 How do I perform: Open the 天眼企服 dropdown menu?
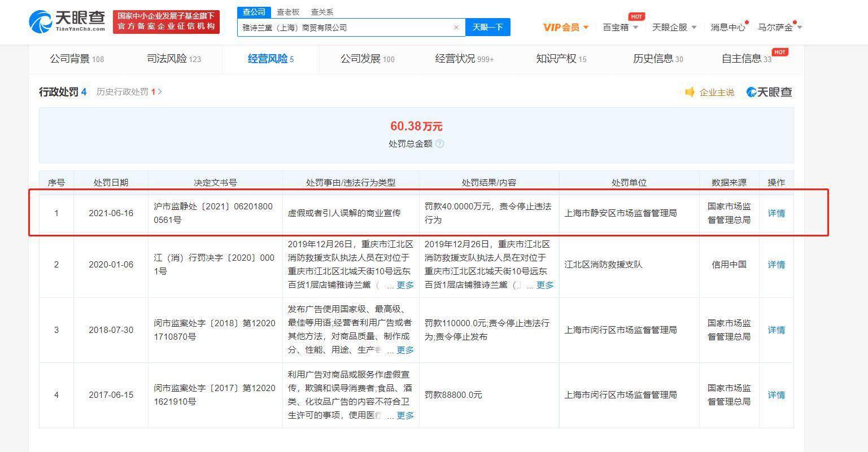pos(674,27)
